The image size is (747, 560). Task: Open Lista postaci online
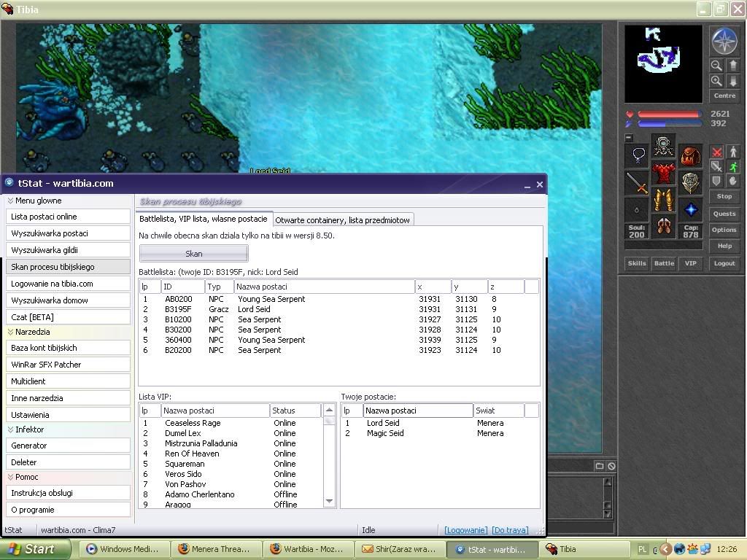[x=68, y=217]
